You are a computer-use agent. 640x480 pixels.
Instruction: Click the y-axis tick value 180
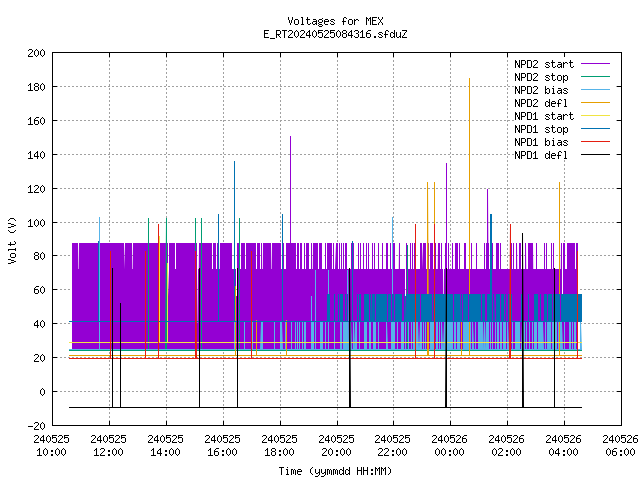click(x=36, y=87)
